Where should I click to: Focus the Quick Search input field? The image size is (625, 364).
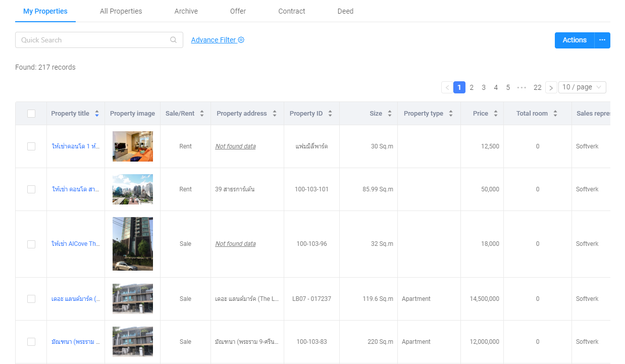[93, 40]
